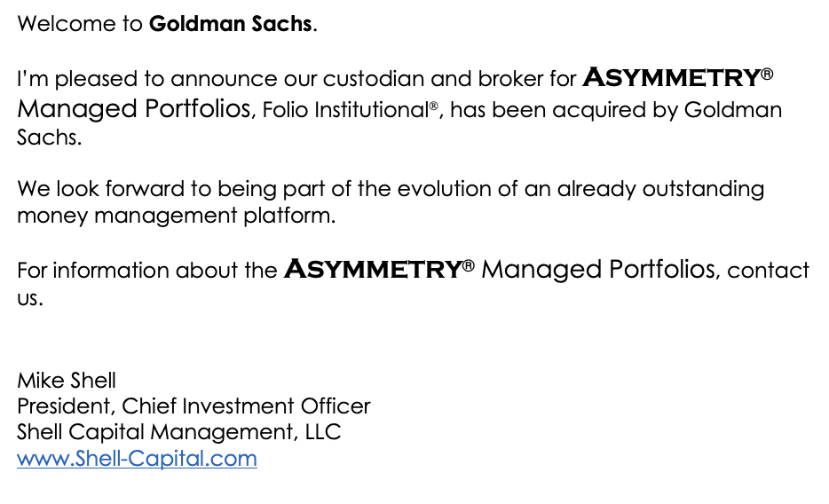
Task: Click the President, Chief Investment Officer line
Action: click(193, 406)
